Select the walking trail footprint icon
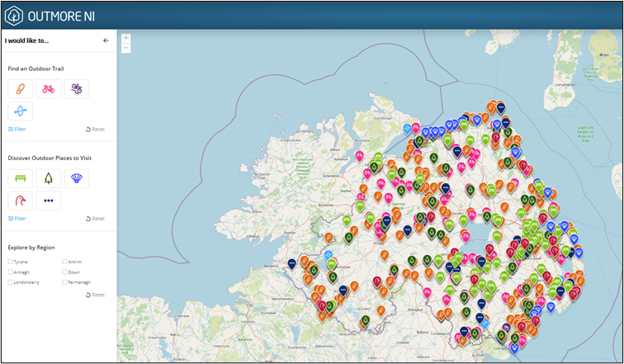Image resolution: width=624 pixels, height=364 pixels. click(21, 88)
